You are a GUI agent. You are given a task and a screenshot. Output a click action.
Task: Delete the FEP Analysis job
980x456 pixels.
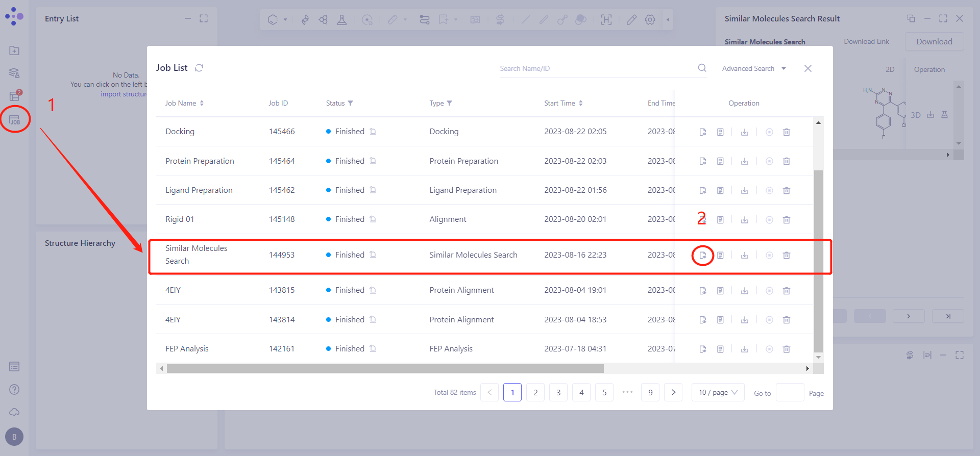(x=787, y=349)
